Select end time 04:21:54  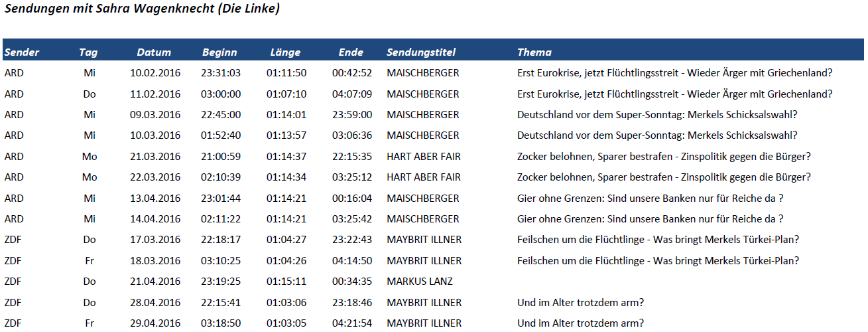[352, 323]
